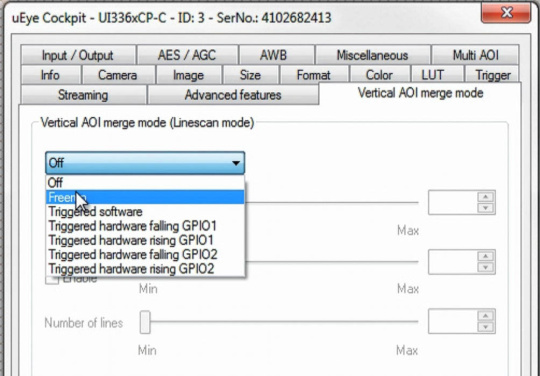The image size is (540, 376).
Task: Switch to the AES / AGC tab
Action: [187, 55]
